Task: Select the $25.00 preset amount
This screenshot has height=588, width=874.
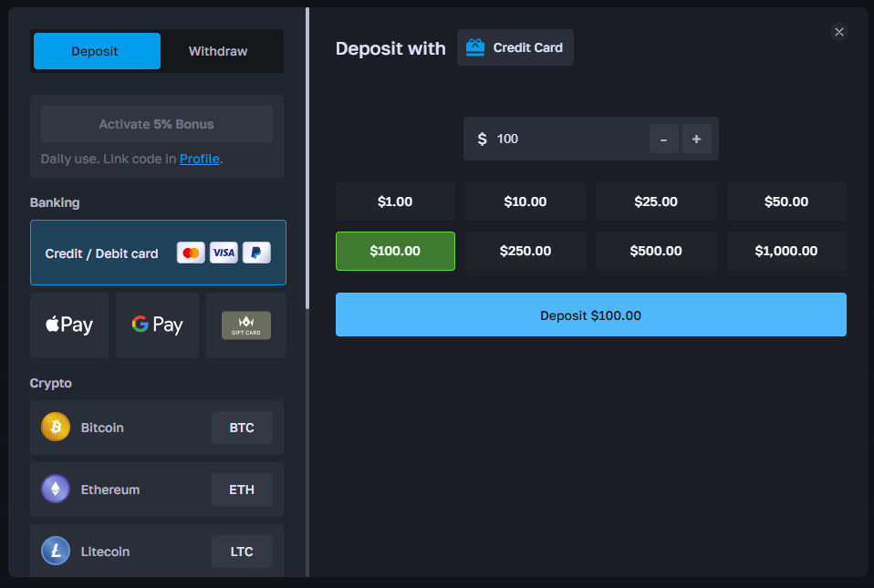Action: 656,201
